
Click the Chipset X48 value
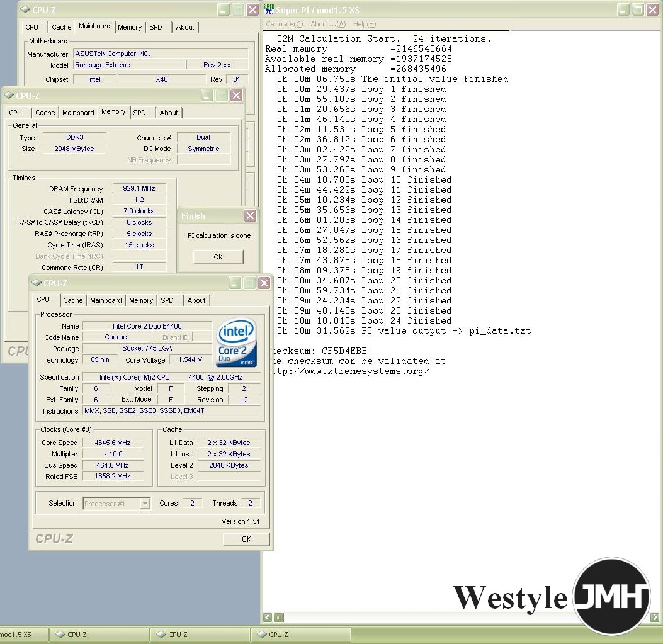(162, 79)
